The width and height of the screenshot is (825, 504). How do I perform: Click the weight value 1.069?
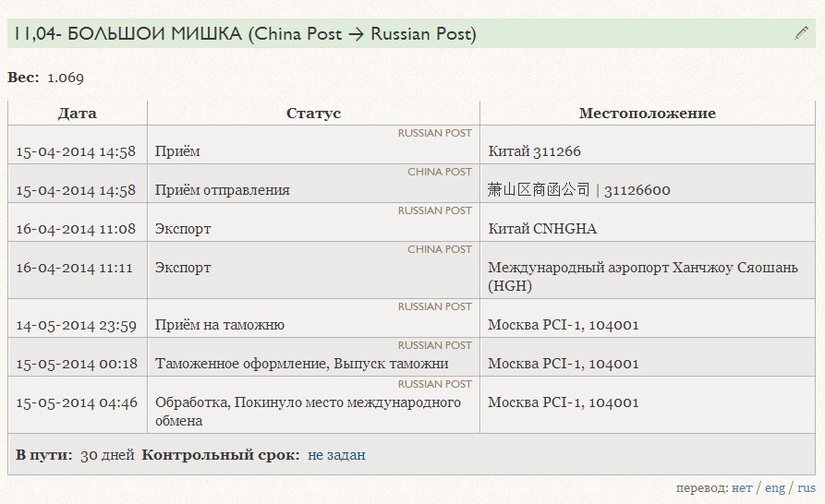(x=66, y=78)
